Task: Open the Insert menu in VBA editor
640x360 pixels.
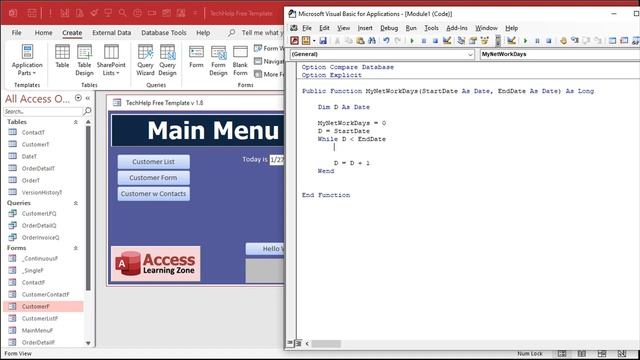Action: point(365,28)
